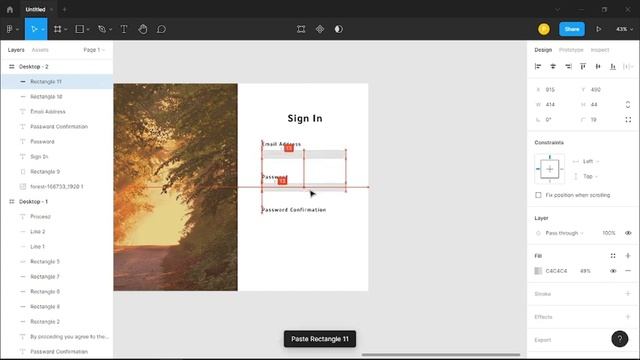Open Pen tool options dropdown arrow
Viewport: 640px width, 360px height.
[110, 29]
